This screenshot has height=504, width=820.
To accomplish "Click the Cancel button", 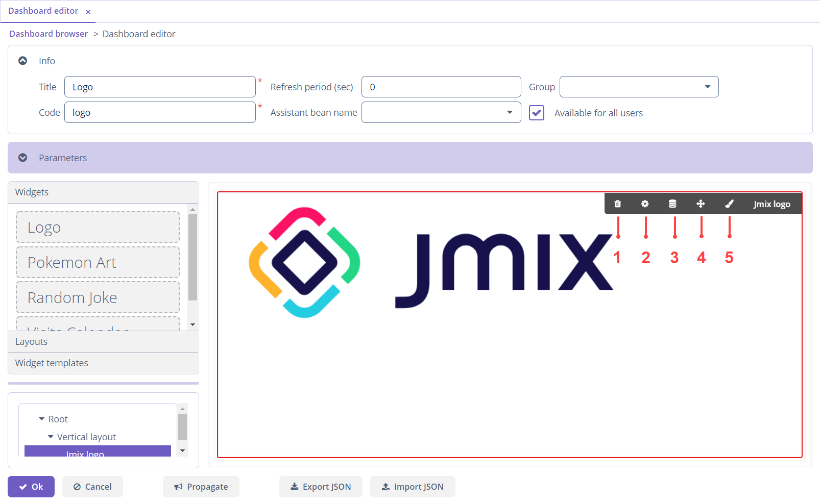I will (x=92, y=487).
